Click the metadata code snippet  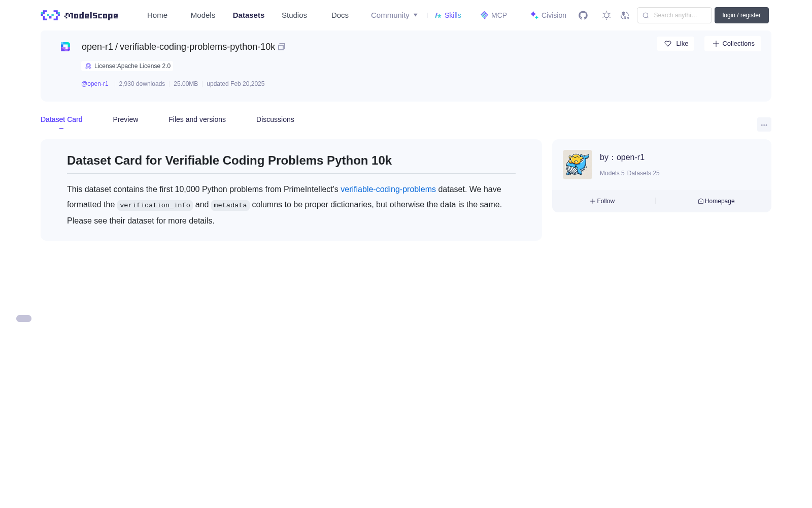click(x=230, y=205)
